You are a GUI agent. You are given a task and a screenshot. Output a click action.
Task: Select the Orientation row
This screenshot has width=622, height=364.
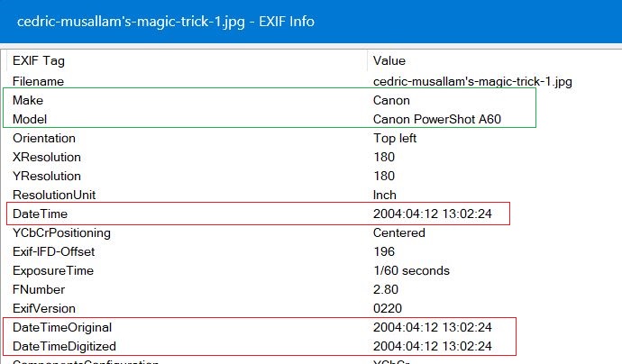point(314,139)
